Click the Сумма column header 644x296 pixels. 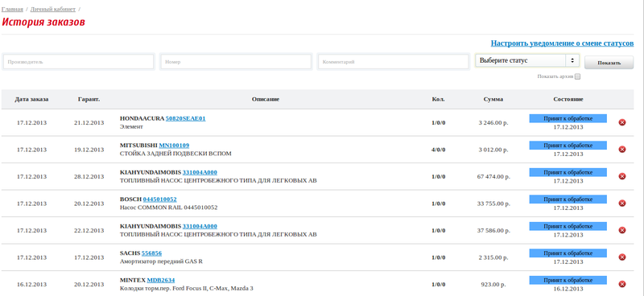click(x=493, y=100)
